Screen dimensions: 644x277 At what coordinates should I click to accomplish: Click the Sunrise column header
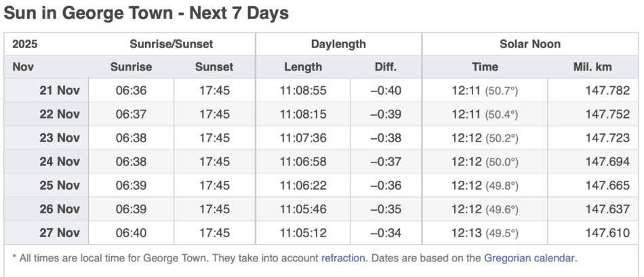(x=131, y=67)
